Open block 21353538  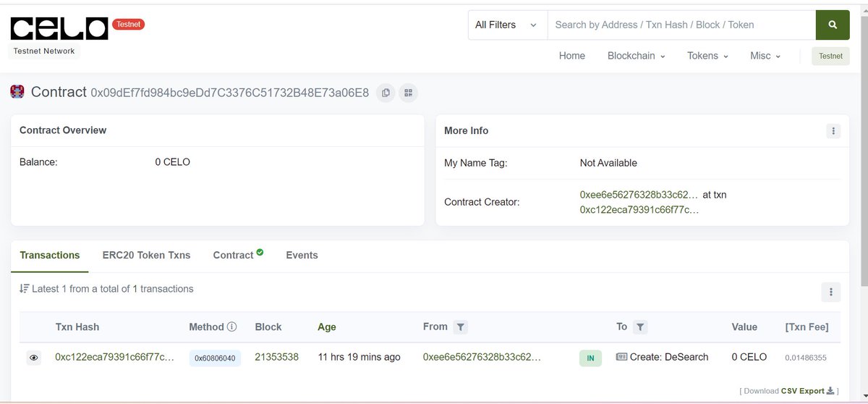pos(277,357)
